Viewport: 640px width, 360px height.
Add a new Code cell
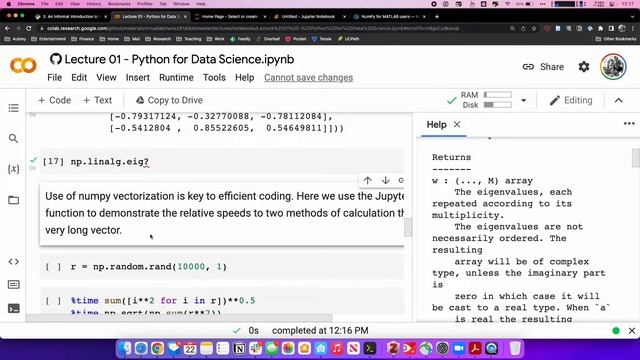coord(54,100)
